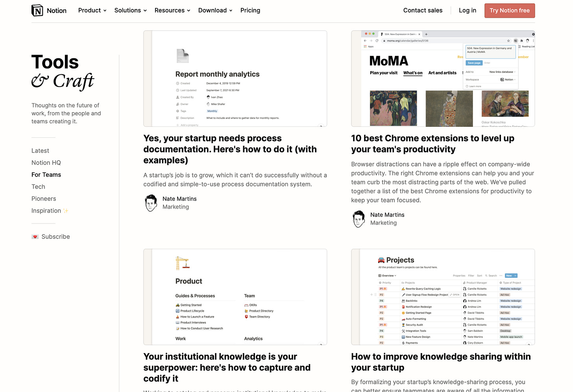Viewport: 573px width, 392px height.
Task: Click the Monthly tag in analytics thumbnail
Action: coord(212,111)
